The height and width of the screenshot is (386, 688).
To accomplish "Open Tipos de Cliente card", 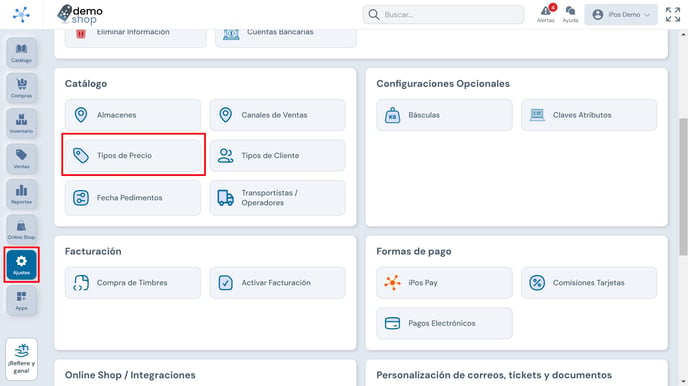I will point(277,155).
